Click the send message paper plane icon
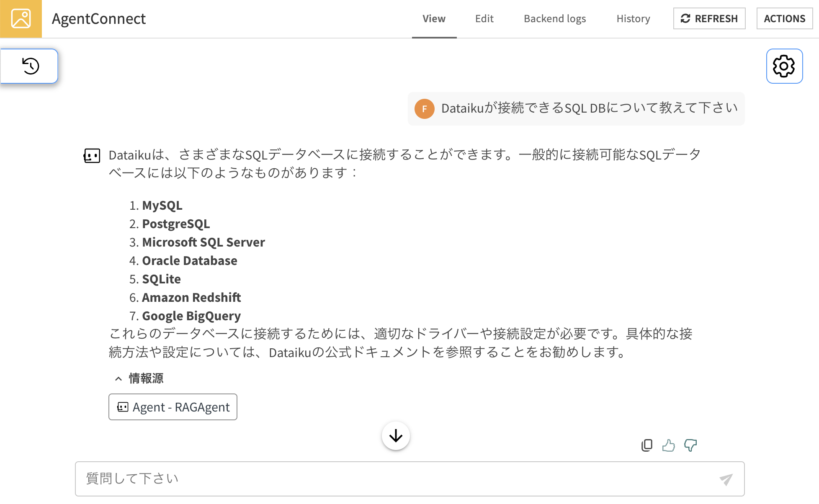Image resolution: width=819 pixels, height=504 pixels. coord(726,479)
